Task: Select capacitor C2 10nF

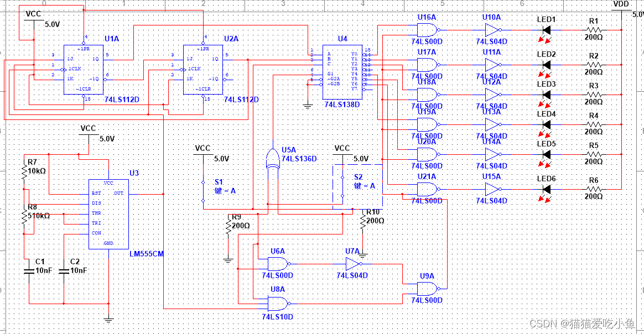Action: pyautogui.click(x=64, y=271)
